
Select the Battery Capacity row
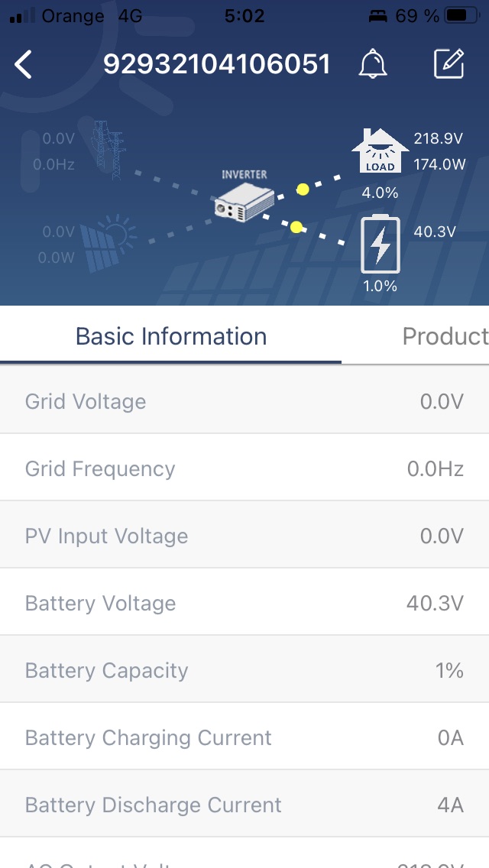[x=244, y=670]
